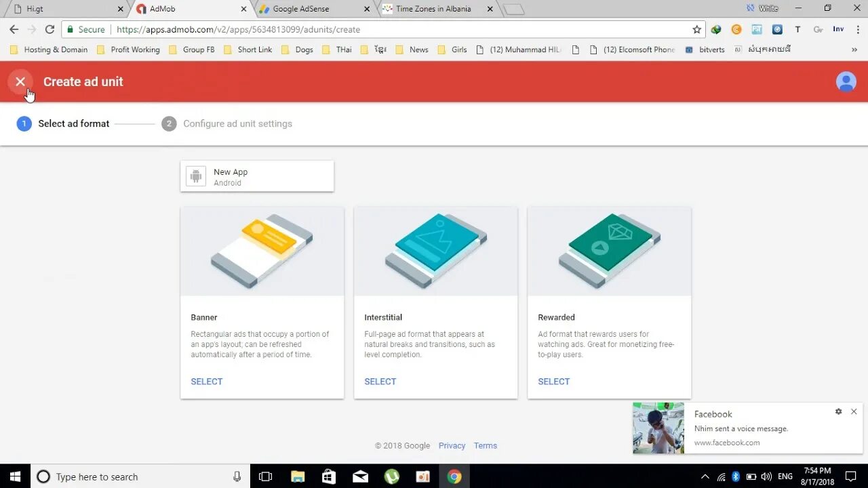Open the account profile avatar

pyautogui.click(x=846, y=81)
